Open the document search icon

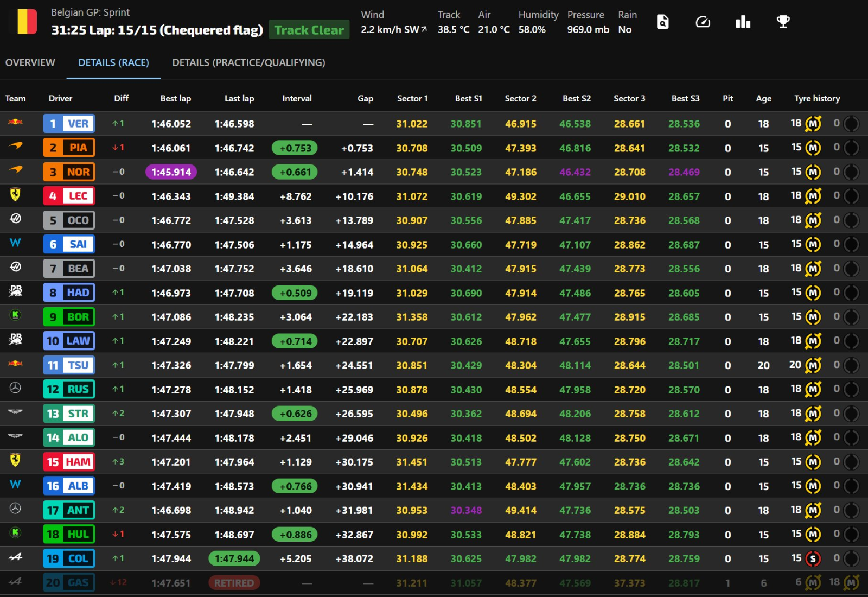pyautogui.click(x=662, y=22)
